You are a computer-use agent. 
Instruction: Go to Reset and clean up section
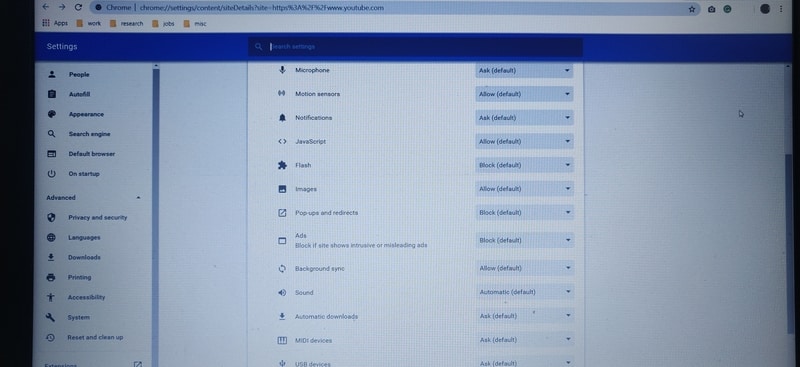pos(94,337)
